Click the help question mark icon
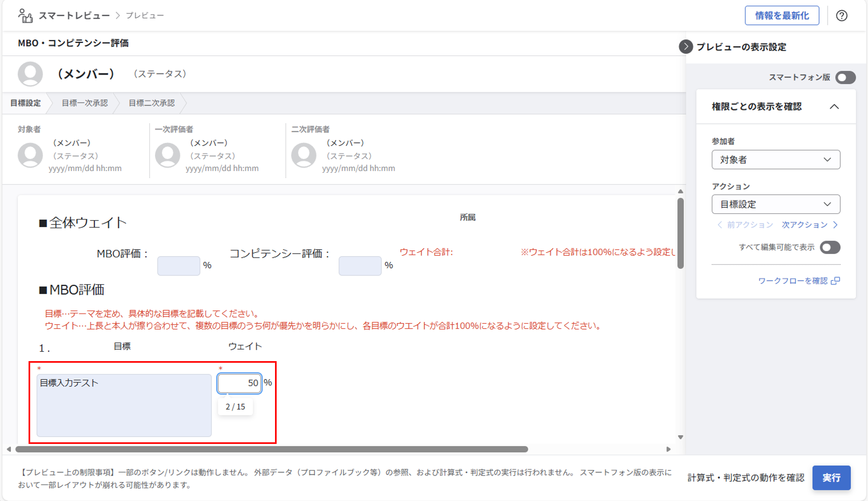868x501 pixels. click(841, 15)
